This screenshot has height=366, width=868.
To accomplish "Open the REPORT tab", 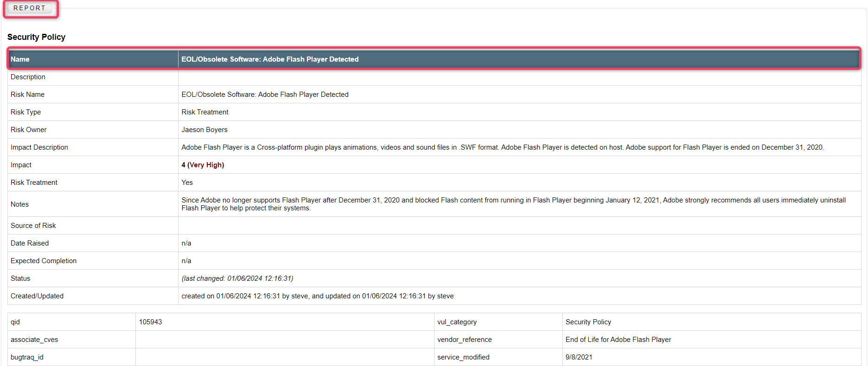I will 30,8.
